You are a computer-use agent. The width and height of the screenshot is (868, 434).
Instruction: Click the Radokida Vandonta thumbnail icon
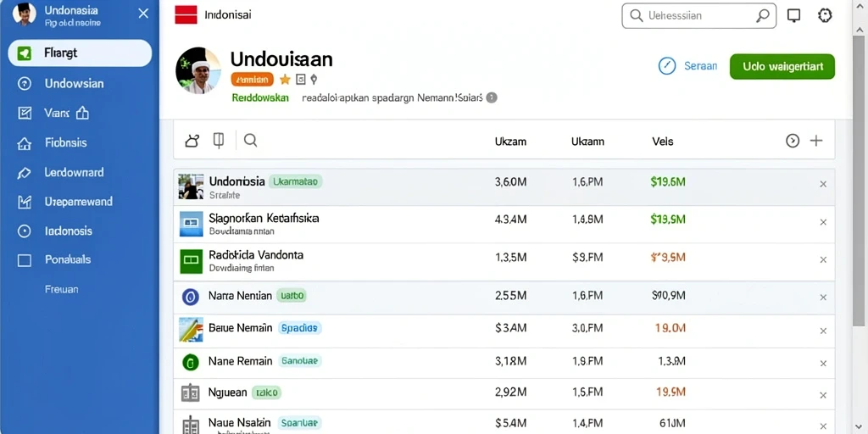click(x=192, y=261)
